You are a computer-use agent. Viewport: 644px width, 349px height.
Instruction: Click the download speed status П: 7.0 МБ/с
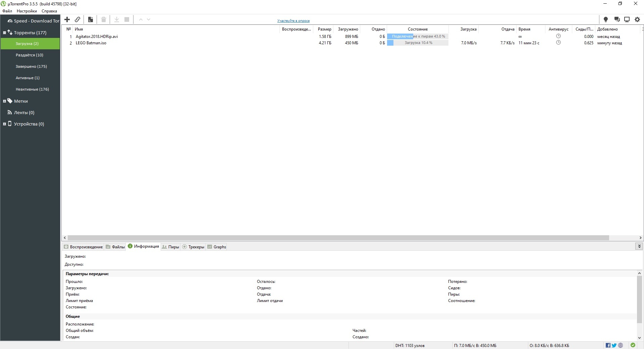(475, 345)
